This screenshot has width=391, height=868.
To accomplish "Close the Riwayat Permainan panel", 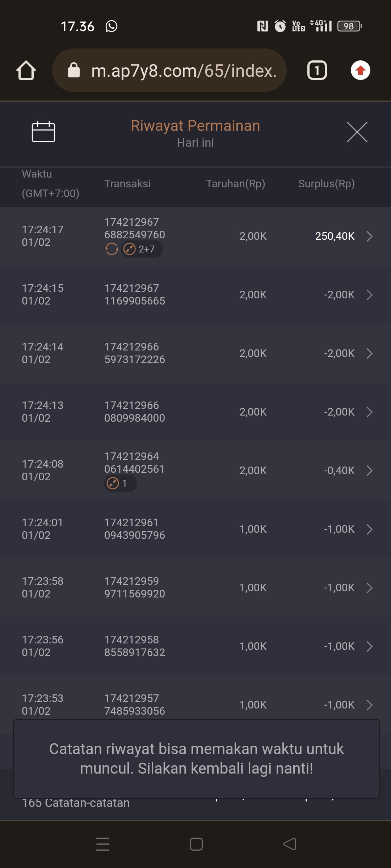I will pos(357,132).
